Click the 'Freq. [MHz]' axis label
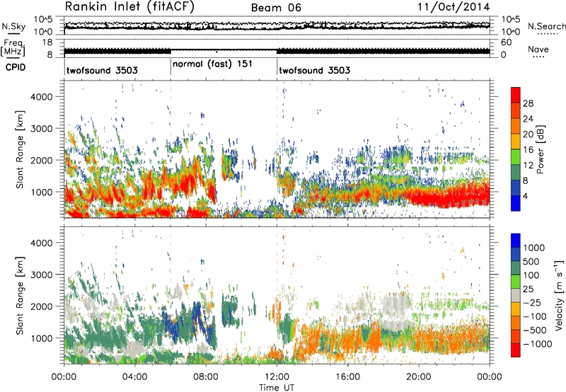This screenshot has height=392, width=566. coord(13,47)
